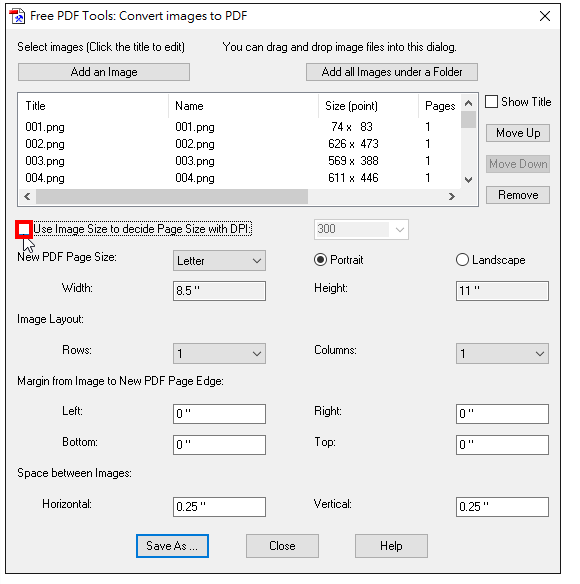The width and height of the screenshot is (580, 584).
Task: Open the Letter page size dropdown
Action: point(219,261)
